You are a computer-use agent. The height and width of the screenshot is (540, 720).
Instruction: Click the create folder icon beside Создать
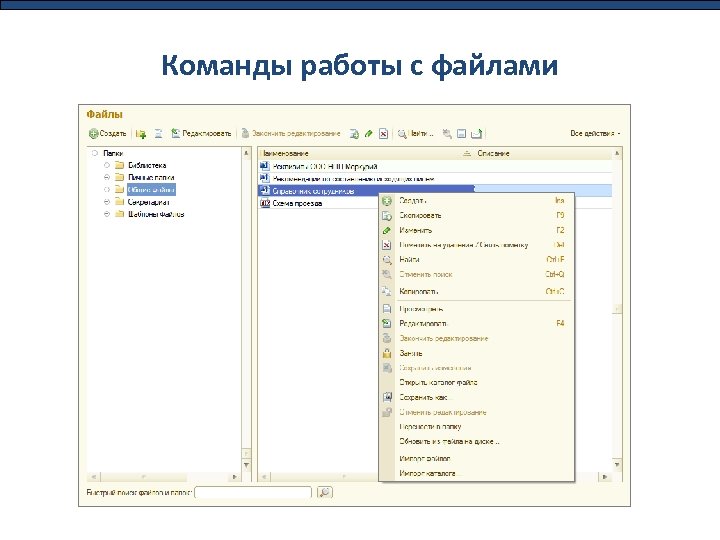click(141, 134)
